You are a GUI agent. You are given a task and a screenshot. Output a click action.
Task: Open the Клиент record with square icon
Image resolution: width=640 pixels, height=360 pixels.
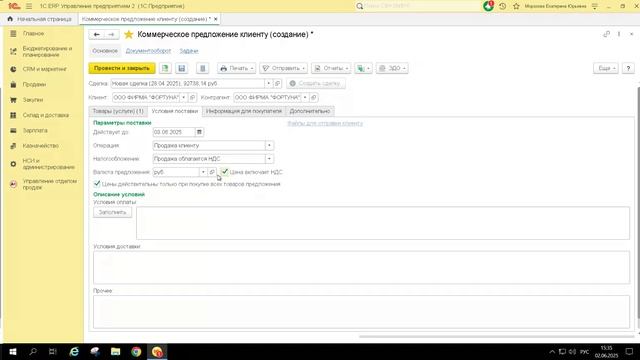pos(192,98)
